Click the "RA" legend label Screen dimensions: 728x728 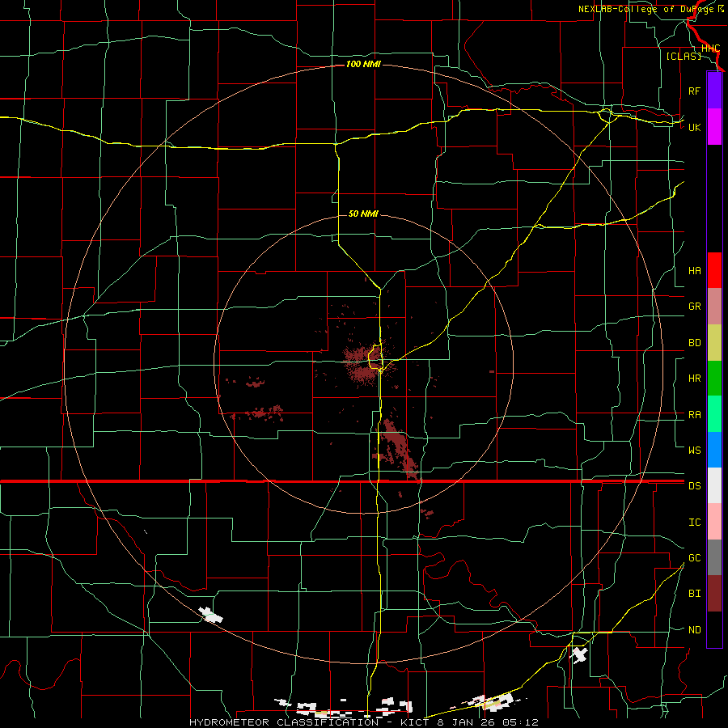pos(695,415)
